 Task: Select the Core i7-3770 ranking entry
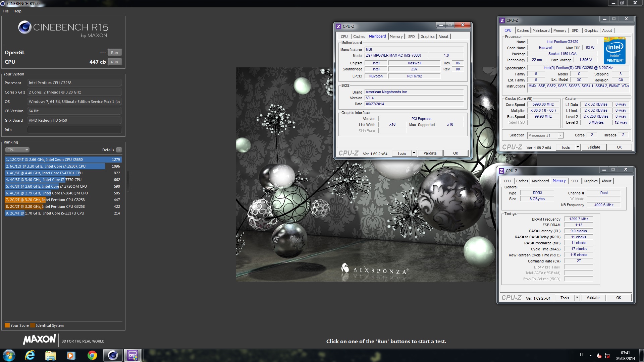[x=63, y=180]
